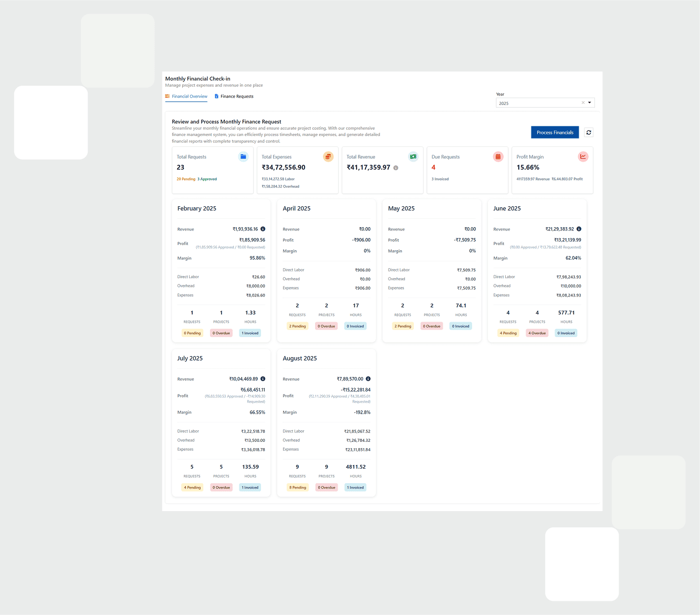Viewport: 700px width, 615px height.
Task: Click May's 0 Overdue badge
Action: tap(432, 326)
